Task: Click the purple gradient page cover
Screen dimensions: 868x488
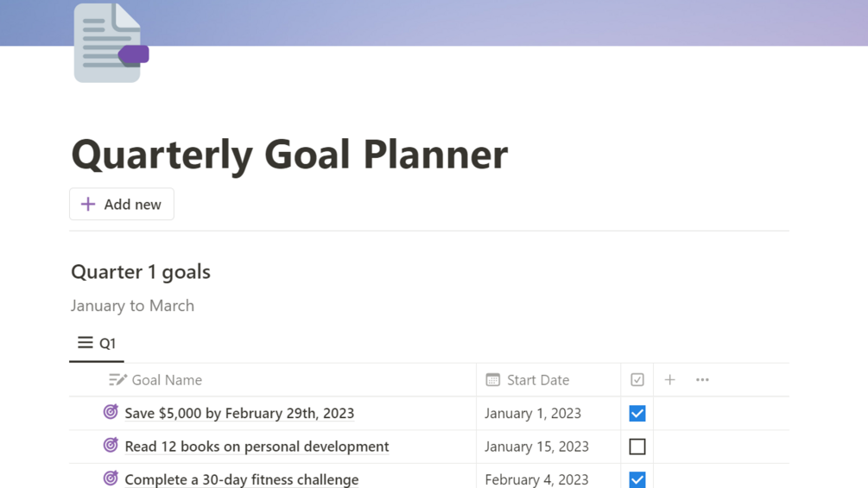Action: [518, 22]
